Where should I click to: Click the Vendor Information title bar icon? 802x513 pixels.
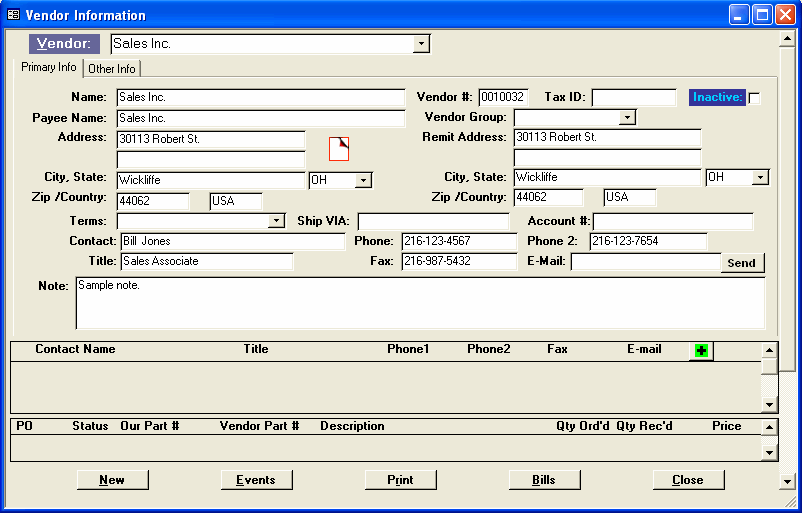[13, 15]
